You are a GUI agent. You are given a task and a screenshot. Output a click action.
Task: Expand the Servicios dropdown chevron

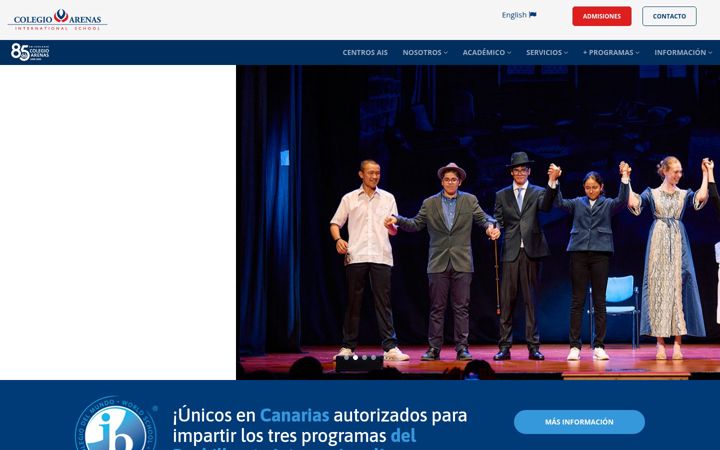tap(566, 53)
